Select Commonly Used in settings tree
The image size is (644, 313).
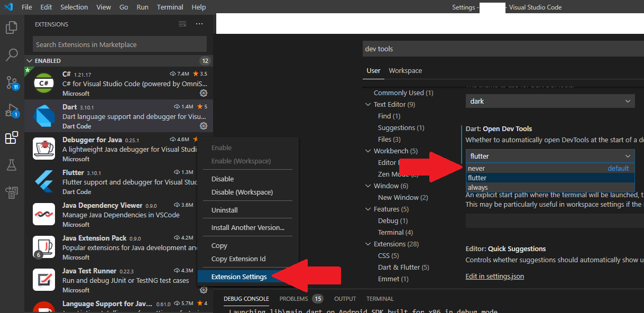(x=403, y=93)
